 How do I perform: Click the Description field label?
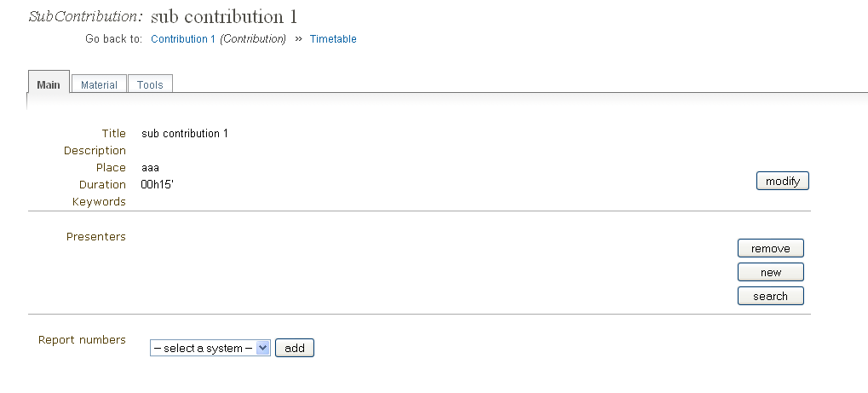(x=95, y=151)
